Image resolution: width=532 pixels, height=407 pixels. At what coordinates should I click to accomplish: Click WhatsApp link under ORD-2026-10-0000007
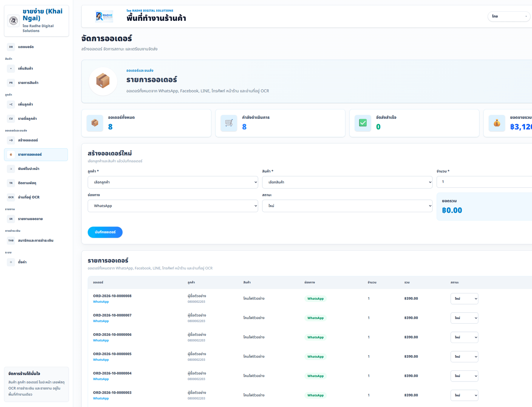pyautogui.click(x=101, y=321)
